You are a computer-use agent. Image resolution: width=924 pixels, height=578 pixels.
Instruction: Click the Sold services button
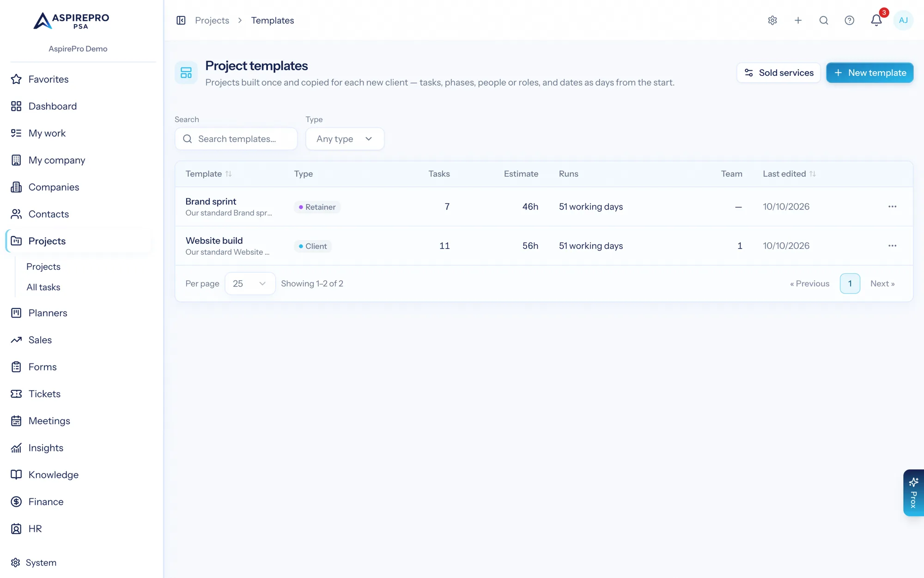coord(778,73)
